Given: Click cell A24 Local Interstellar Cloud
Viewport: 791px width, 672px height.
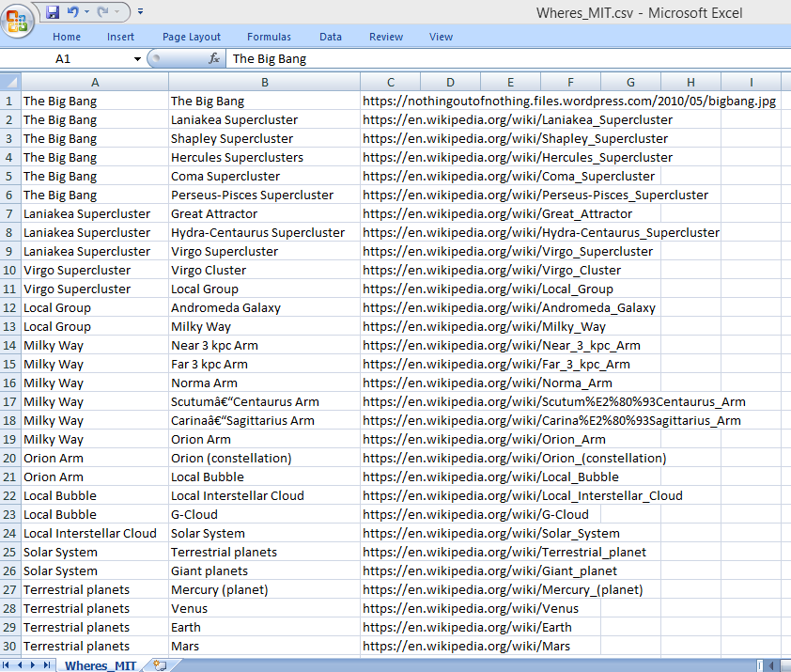Looking at the screenshot, I should (95, 533).
